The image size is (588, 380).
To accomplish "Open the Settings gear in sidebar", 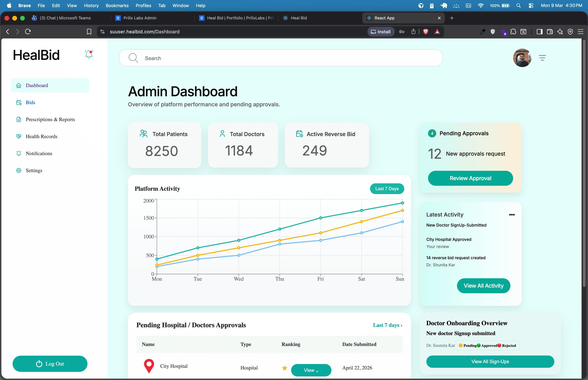I will point(19,170).
